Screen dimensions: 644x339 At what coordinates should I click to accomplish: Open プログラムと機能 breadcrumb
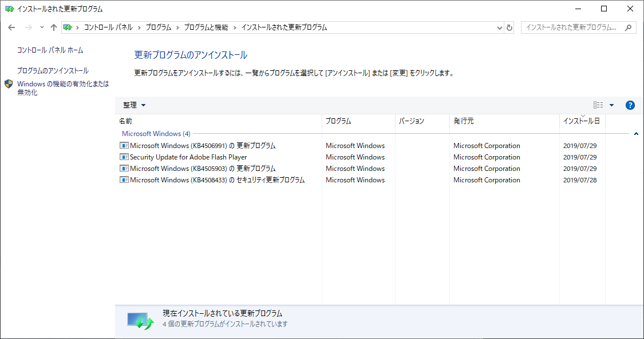[206, 27]
